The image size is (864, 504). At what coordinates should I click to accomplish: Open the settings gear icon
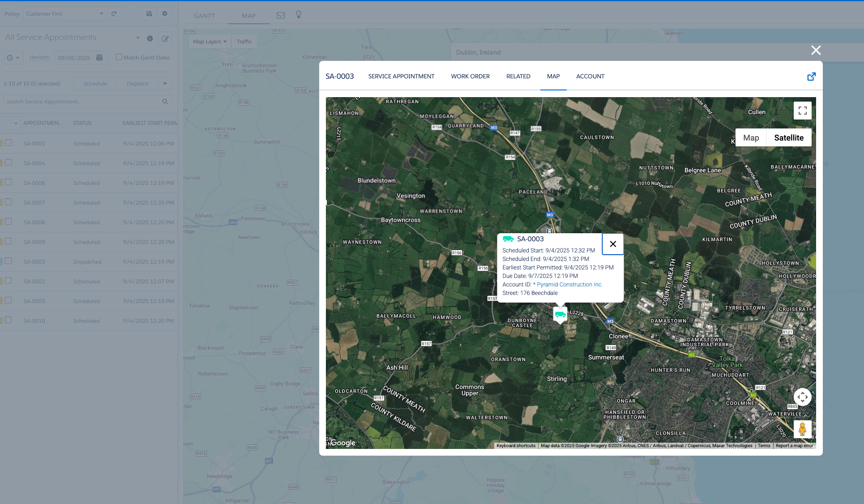[165, 14]
